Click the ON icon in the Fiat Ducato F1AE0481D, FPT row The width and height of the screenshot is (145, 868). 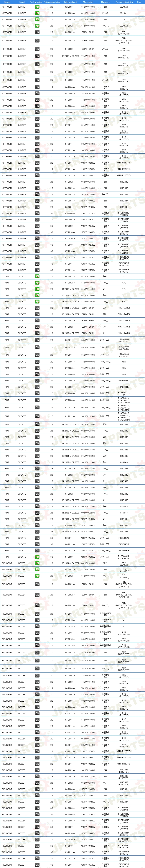(x=37, y=393)
